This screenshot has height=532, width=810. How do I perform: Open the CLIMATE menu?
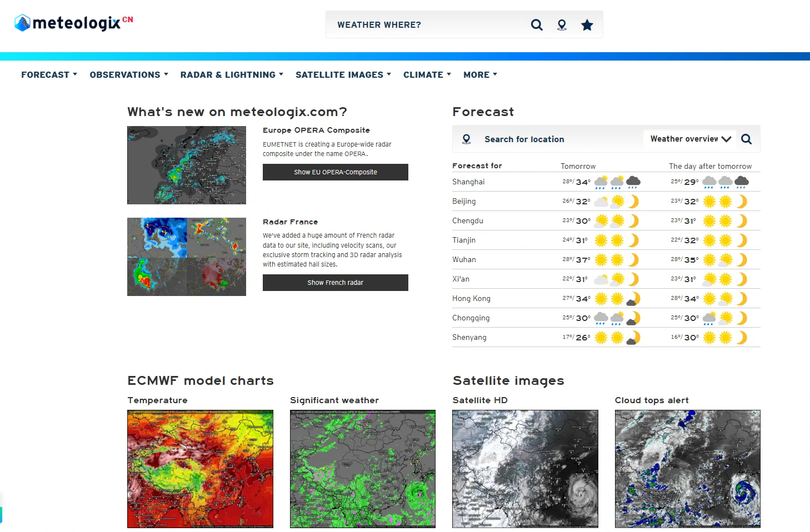(x=427, y=74)
